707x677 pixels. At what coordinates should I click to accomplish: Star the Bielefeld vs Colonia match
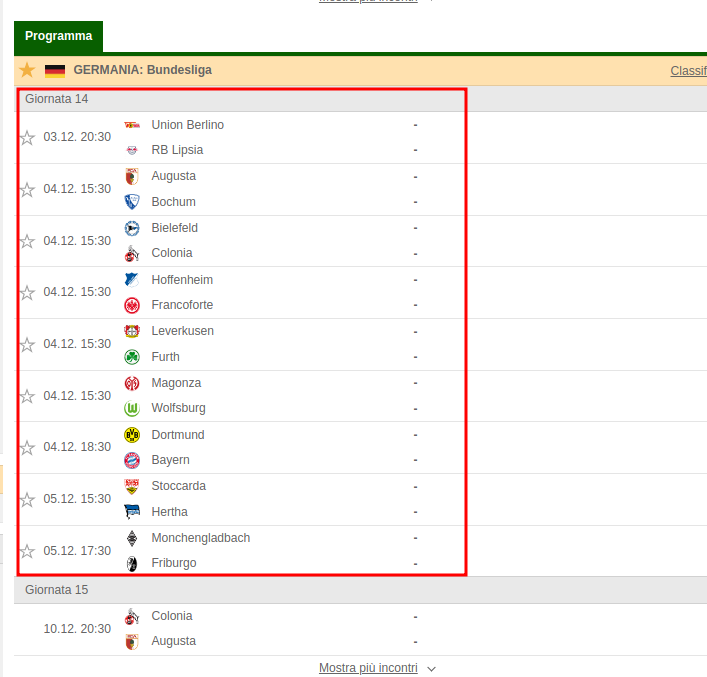pos(28,241)
